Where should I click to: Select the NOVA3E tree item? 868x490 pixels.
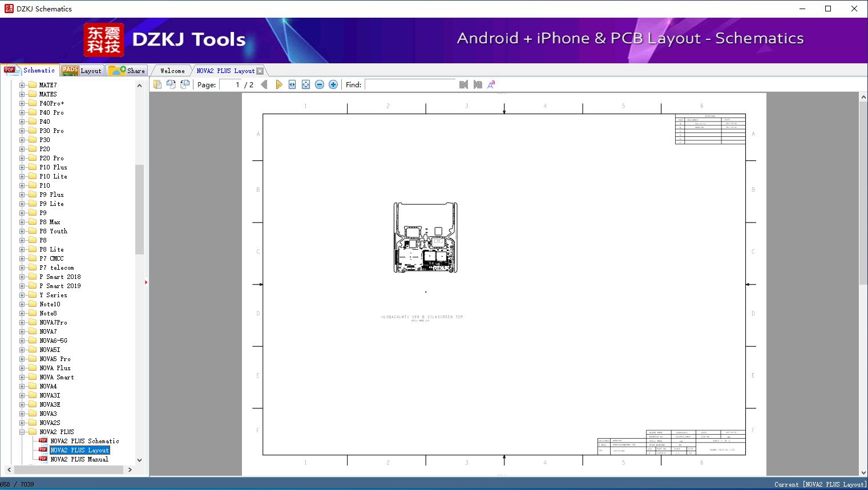(50, 404)
